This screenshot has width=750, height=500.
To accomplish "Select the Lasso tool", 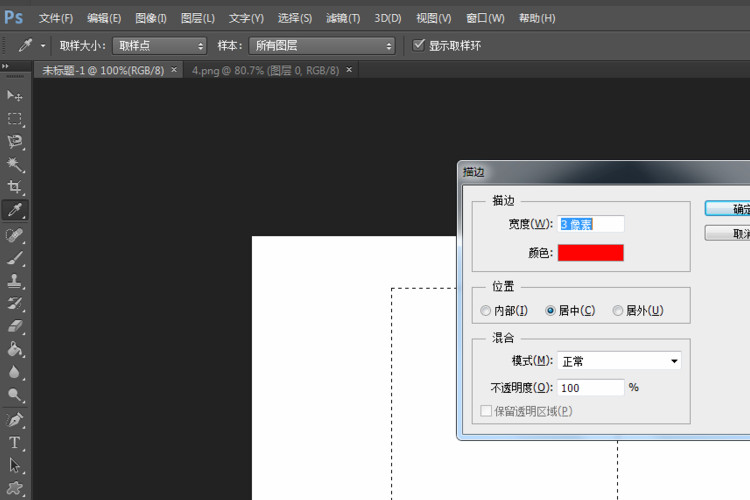I will coord(15,142).
